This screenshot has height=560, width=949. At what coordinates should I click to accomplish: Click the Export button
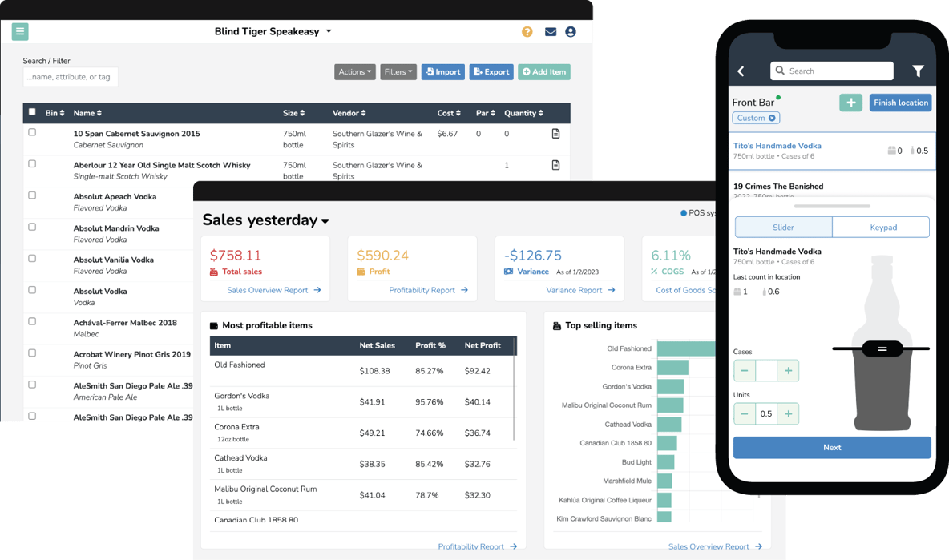[x=491, y=72]
